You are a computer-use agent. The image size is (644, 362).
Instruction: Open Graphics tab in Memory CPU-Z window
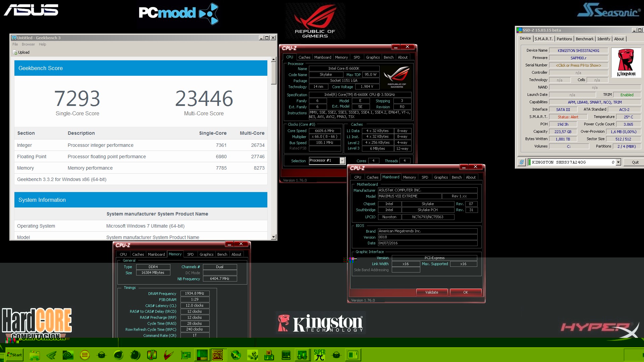pyautogui.click(x=206, y=254)
